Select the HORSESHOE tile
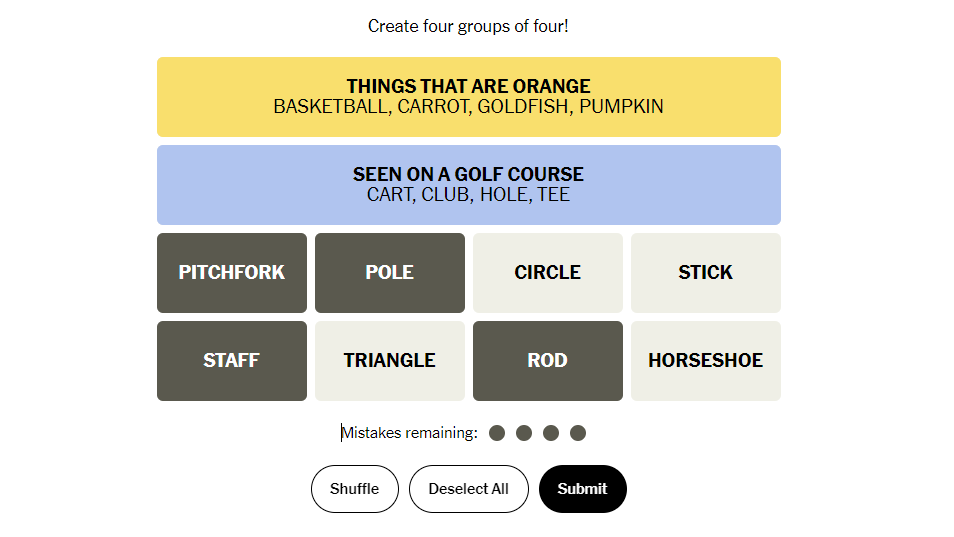Screen dimensions: 954x537 point(706,361)
